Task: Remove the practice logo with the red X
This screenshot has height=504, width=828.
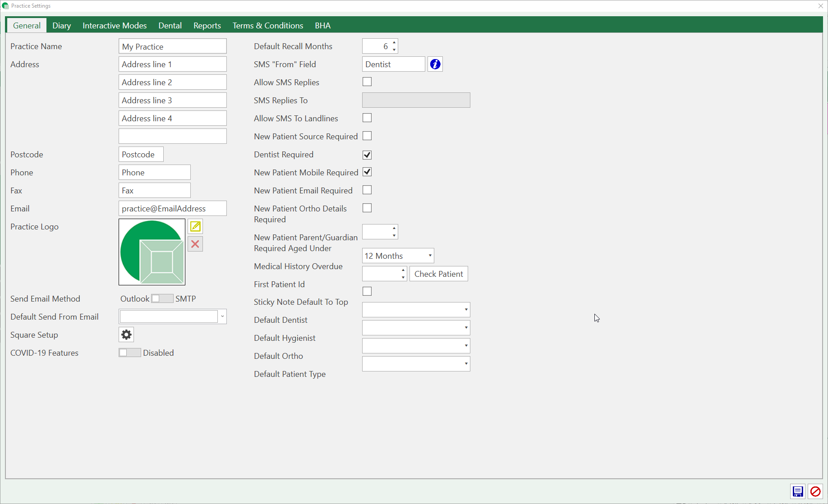Action: (x=195, y=244)
